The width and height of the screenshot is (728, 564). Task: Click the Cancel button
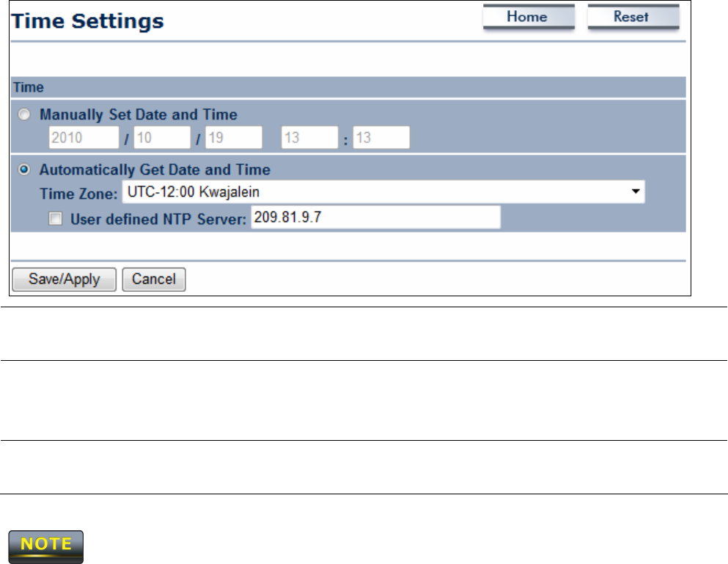tap(154, 279)
